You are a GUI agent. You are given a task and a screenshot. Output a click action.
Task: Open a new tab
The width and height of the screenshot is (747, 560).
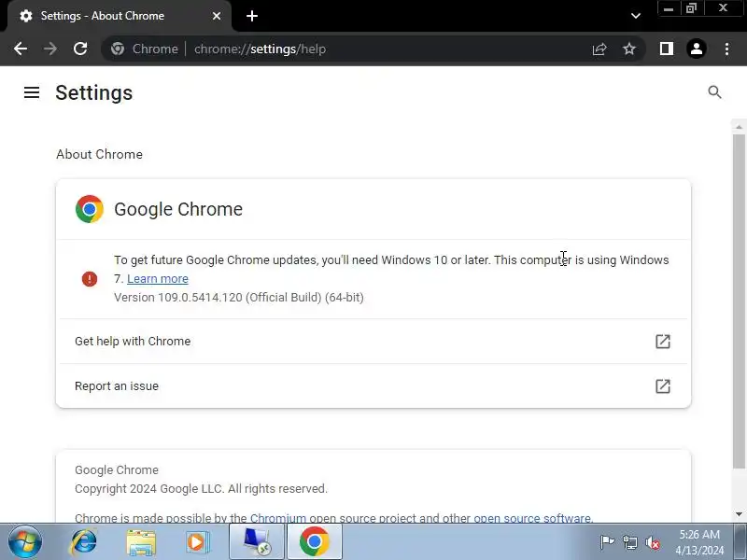click(x=252, y=16)
